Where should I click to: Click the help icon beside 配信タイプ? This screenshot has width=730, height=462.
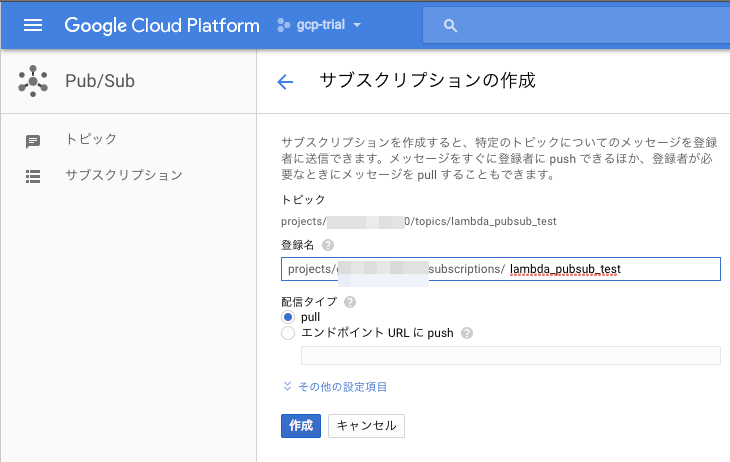[x=350, y=302]
